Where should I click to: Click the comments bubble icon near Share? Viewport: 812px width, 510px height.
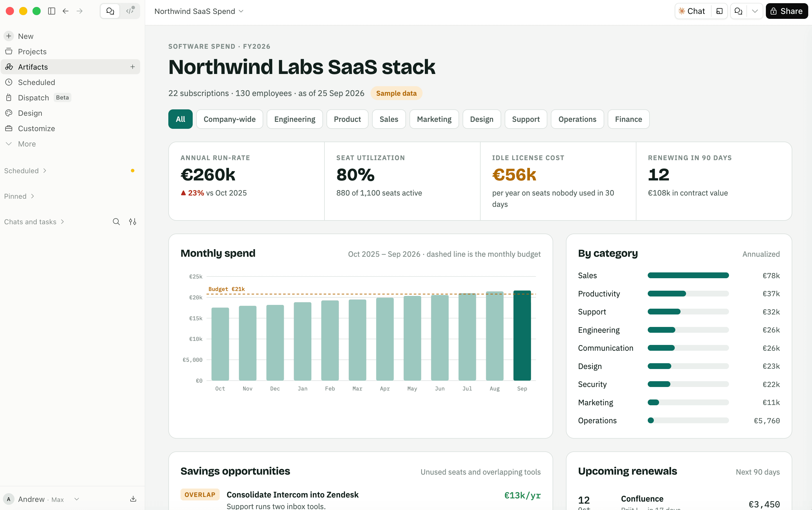click(x=739, y=11)
